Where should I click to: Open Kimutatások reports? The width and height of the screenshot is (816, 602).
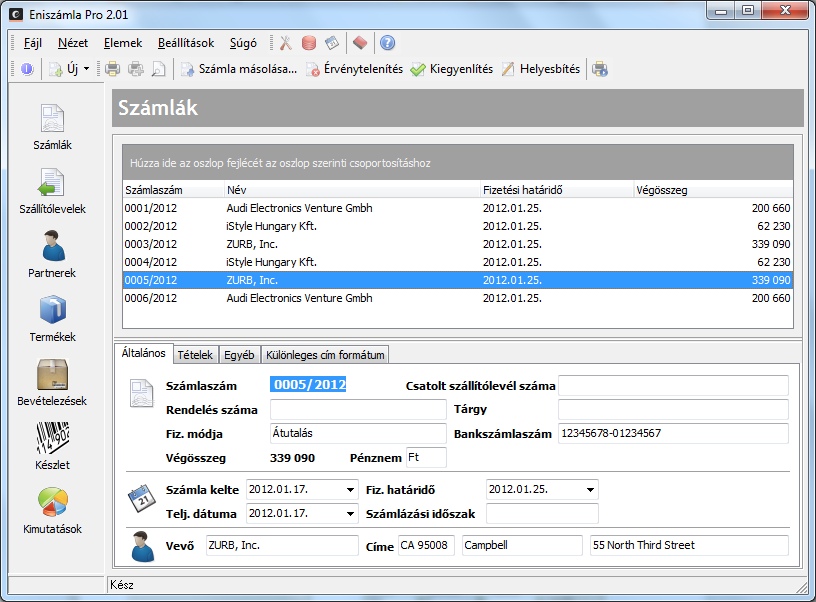[x=52, y=510]
